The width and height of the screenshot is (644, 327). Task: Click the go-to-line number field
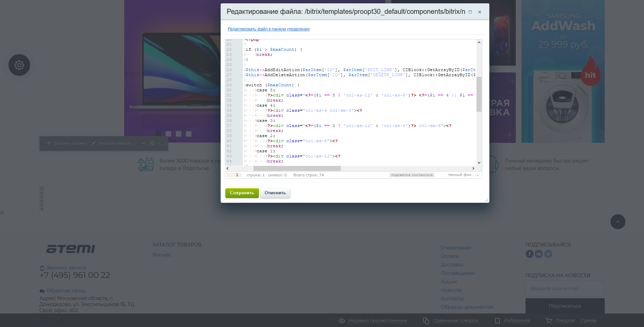click(x=234, y=175)
